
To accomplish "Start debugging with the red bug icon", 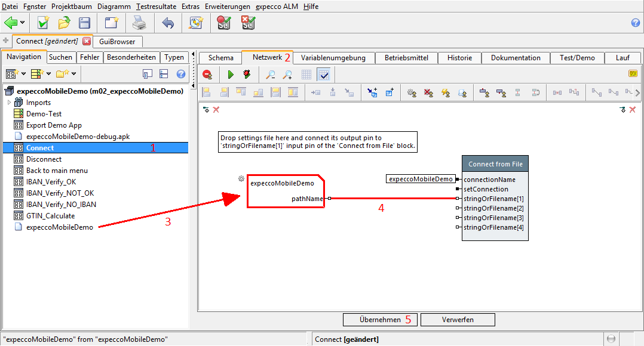I will (246, 75).
